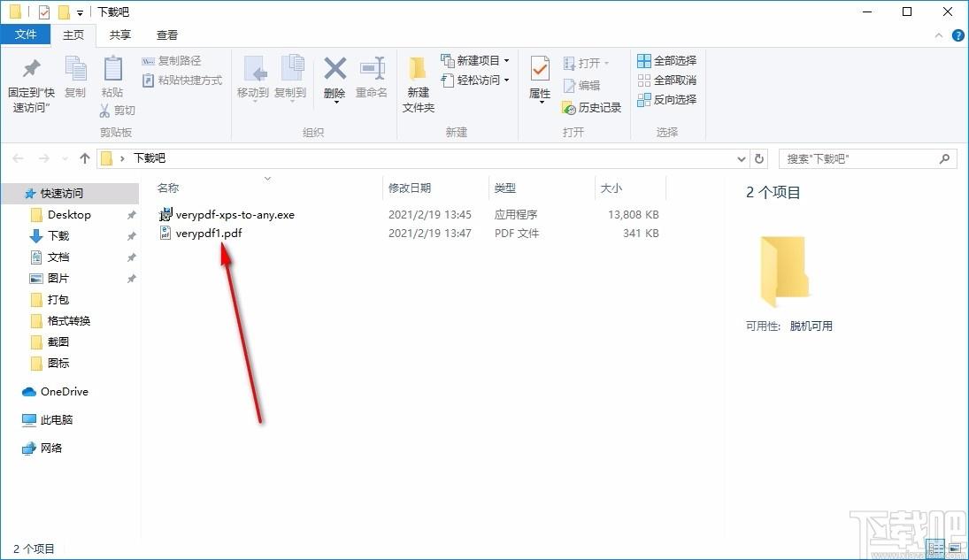Click title bar new folder icon
969x560 pixels.
[x=63, y=12]
